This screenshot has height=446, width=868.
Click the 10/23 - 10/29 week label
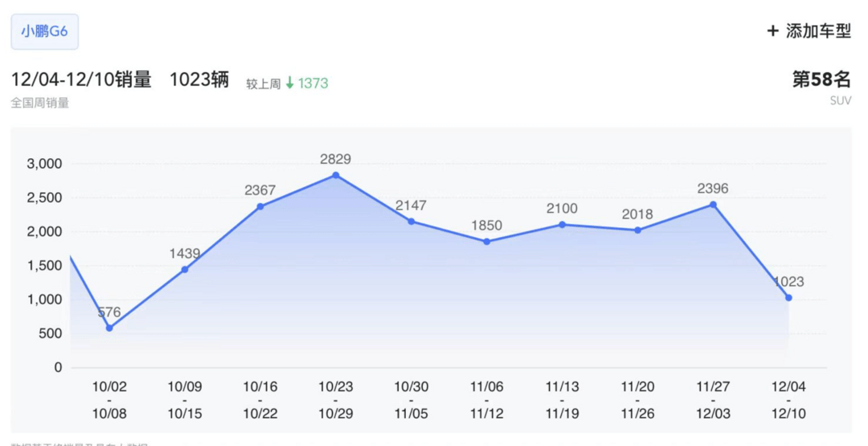click(x=335, y=400)
